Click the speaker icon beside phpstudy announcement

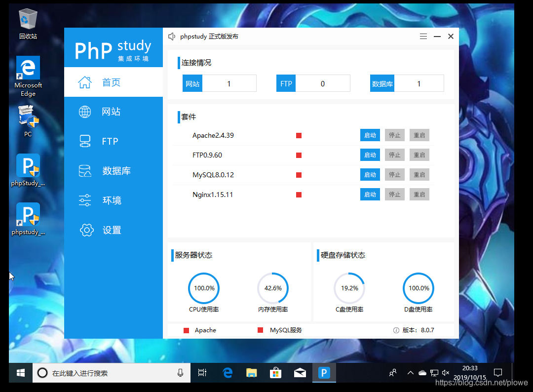[171, 36]
